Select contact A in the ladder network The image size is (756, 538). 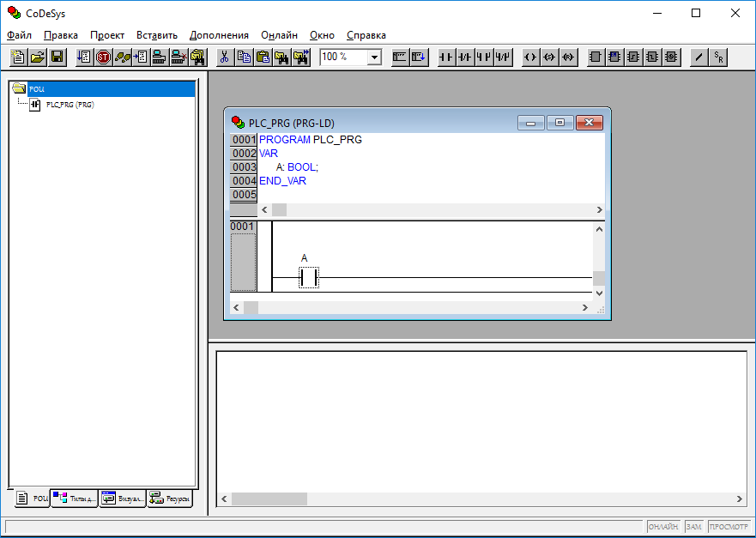[308, 277]
